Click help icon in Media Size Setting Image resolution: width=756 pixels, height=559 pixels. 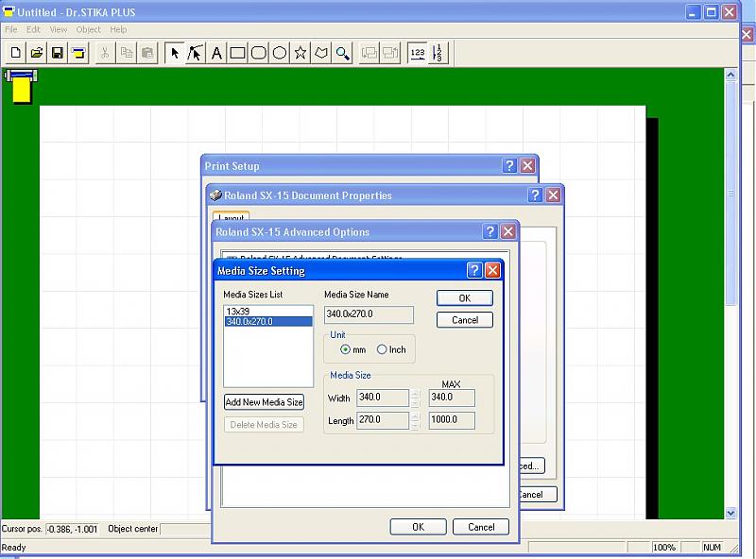click(x=474, y=270)
